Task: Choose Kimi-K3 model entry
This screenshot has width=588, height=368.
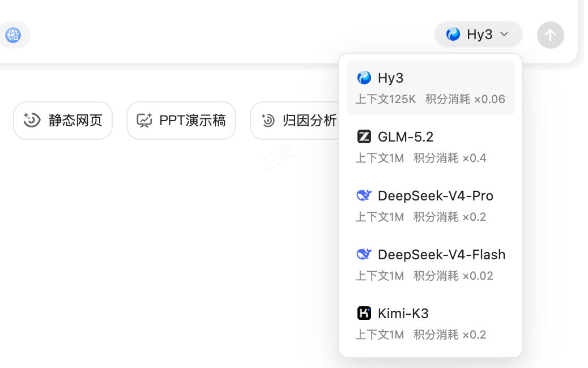Action: pyautogui.click(x=431, y=323)
